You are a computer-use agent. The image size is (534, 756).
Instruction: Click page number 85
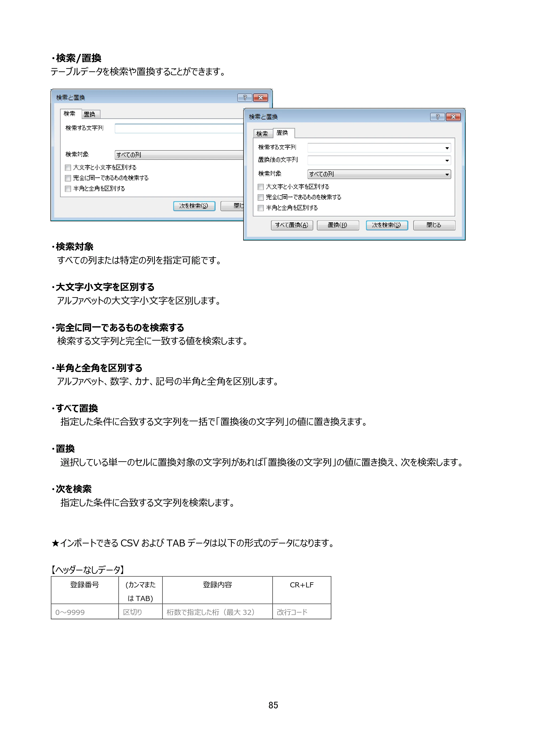(x=273, y=705)
